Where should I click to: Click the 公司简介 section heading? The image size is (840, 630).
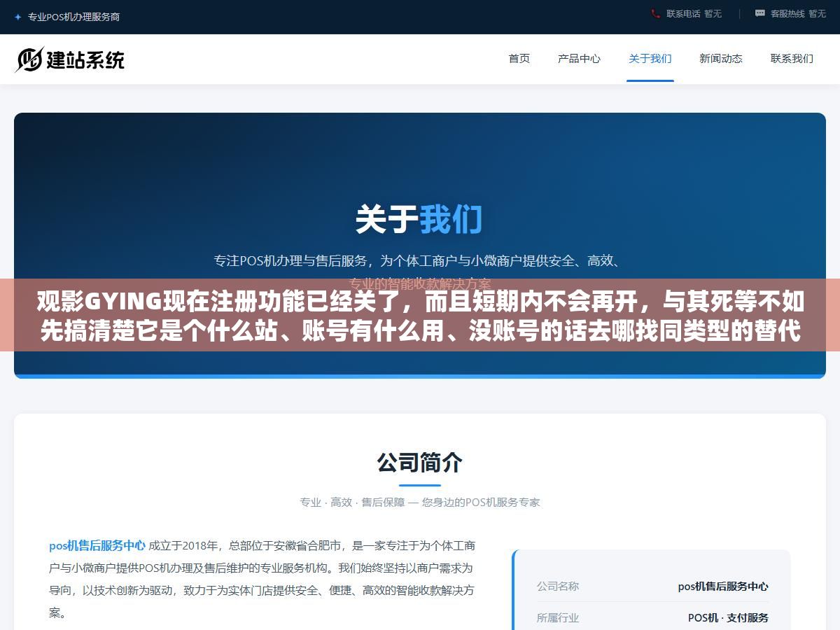tap(420, 462)
